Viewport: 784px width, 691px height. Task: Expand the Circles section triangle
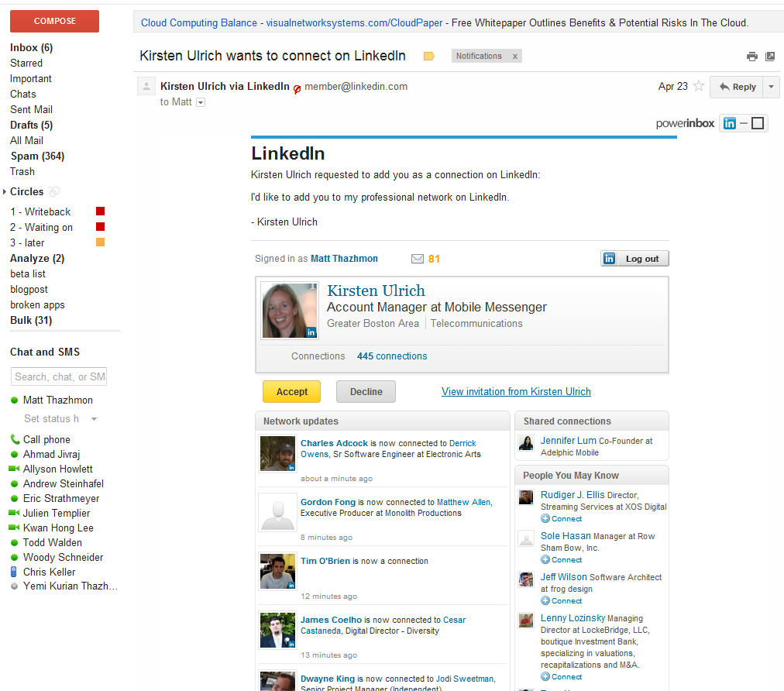tap(5, 191)
